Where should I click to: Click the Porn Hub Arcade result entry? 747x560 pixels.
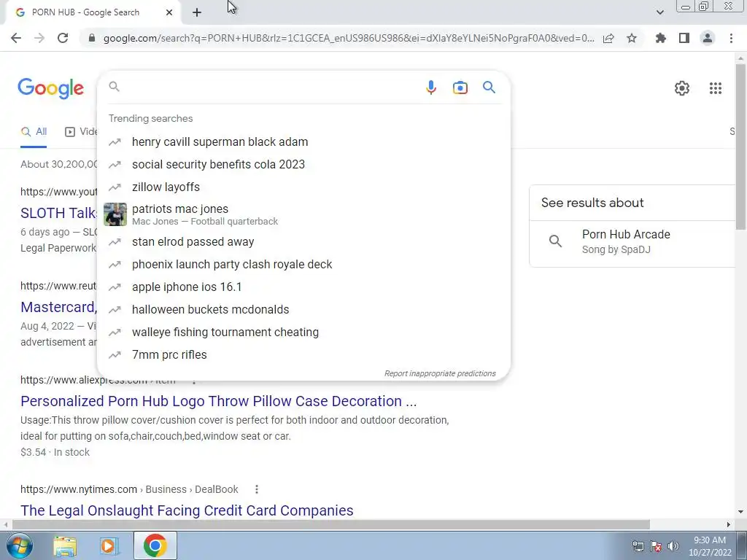[634, 241]
